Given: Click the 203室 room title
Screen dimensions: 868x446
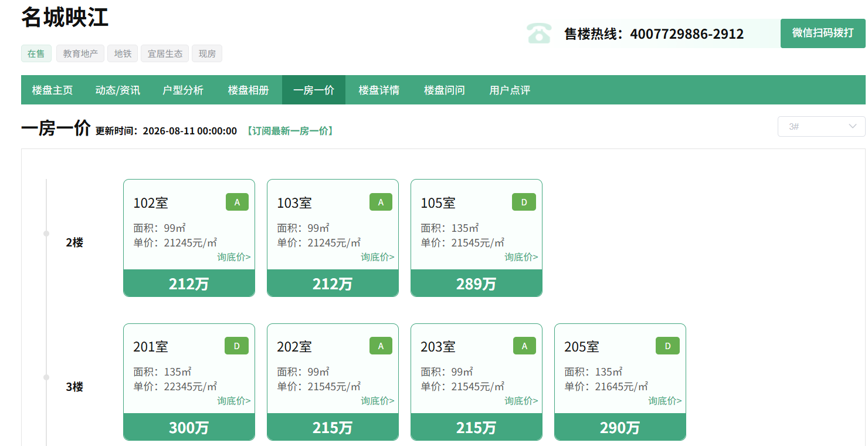Looking at the screenshot, I should click(438, 347).
